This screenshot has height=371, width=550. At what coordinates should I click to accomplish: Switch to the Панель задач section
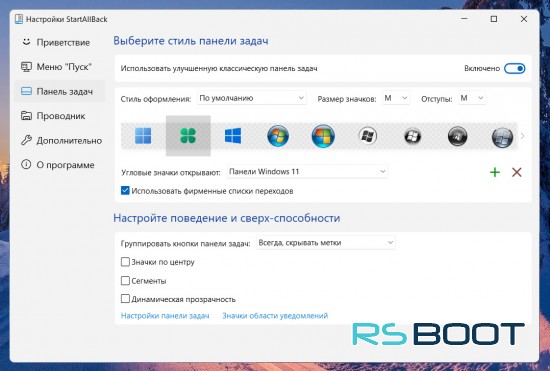click(60, 91)
